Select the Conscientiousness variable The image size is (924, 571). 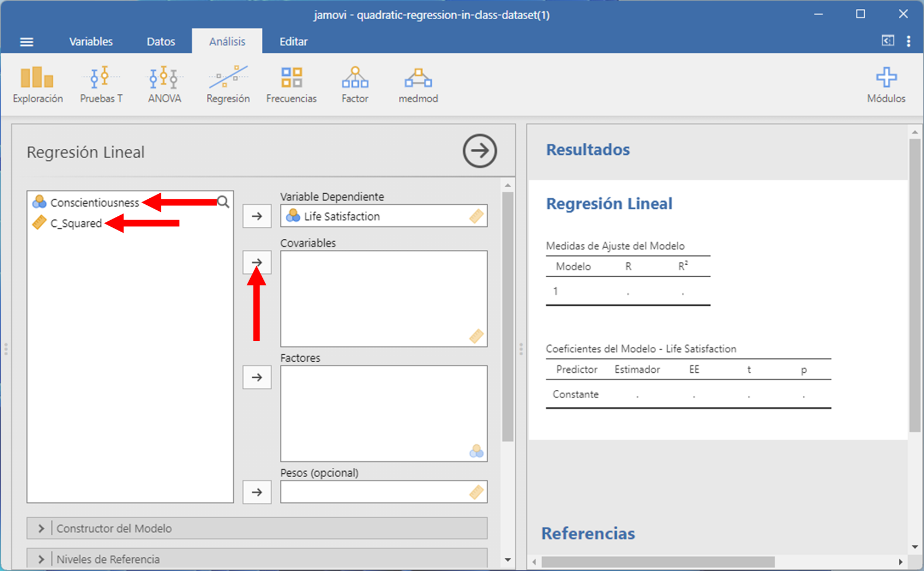point(94,203)
